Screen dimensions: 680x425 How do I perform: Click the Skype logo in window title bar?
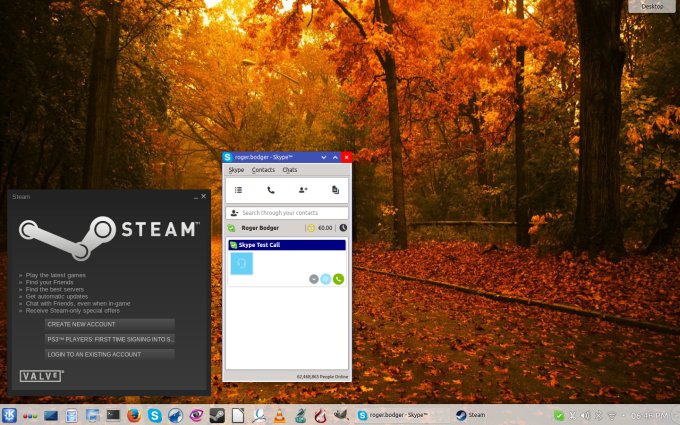click(228, 157)
